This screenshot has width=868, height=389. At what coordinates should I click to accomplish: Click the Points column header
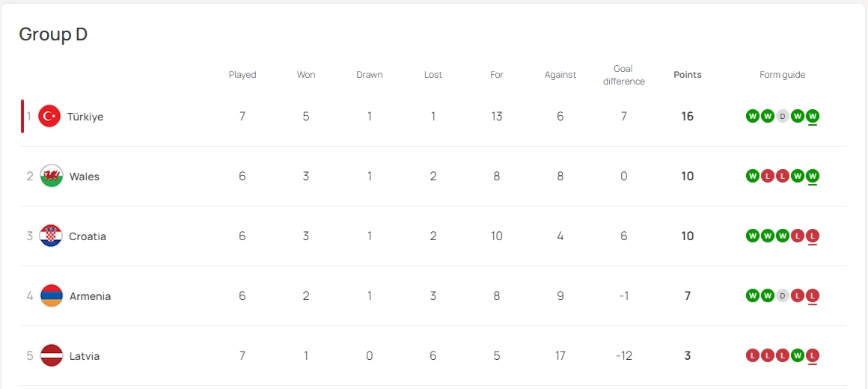click(x=688, y=75)
